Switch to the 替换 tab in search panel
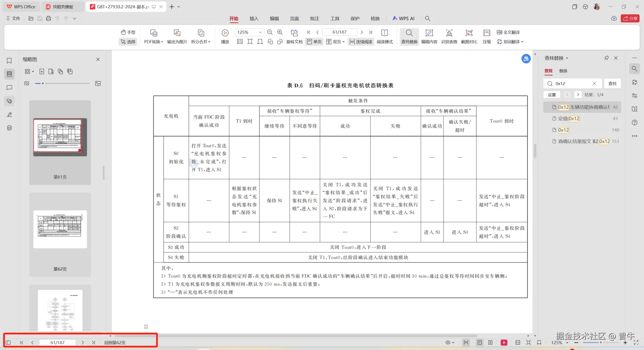This screenshot has height=350, width=644. pyautogui.click(x=563, y=71)
